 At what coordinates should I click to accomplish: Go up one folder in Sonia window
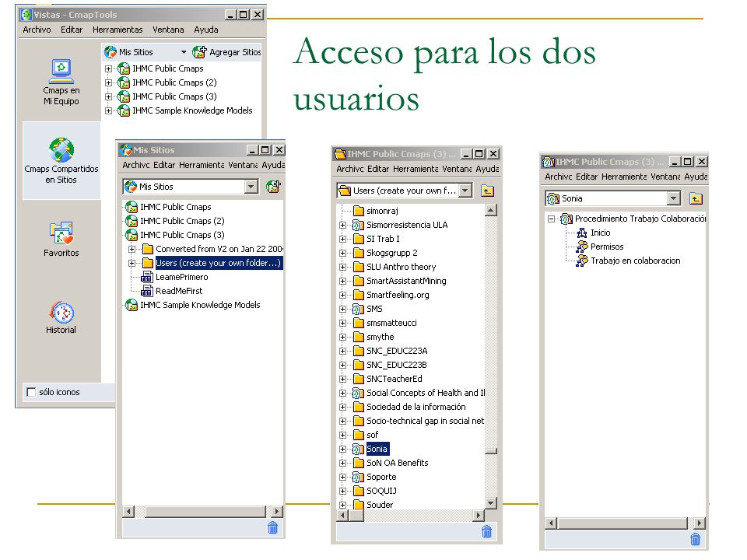(696, 198)
